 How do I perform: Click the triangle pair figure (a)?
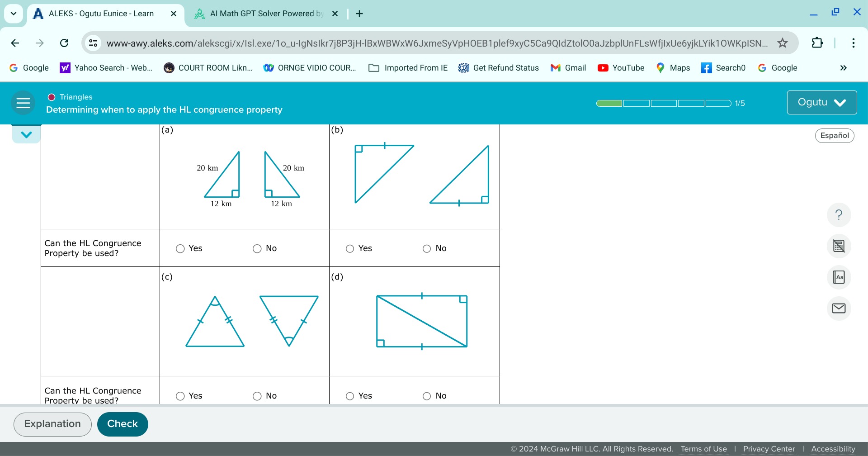point(251,180)
